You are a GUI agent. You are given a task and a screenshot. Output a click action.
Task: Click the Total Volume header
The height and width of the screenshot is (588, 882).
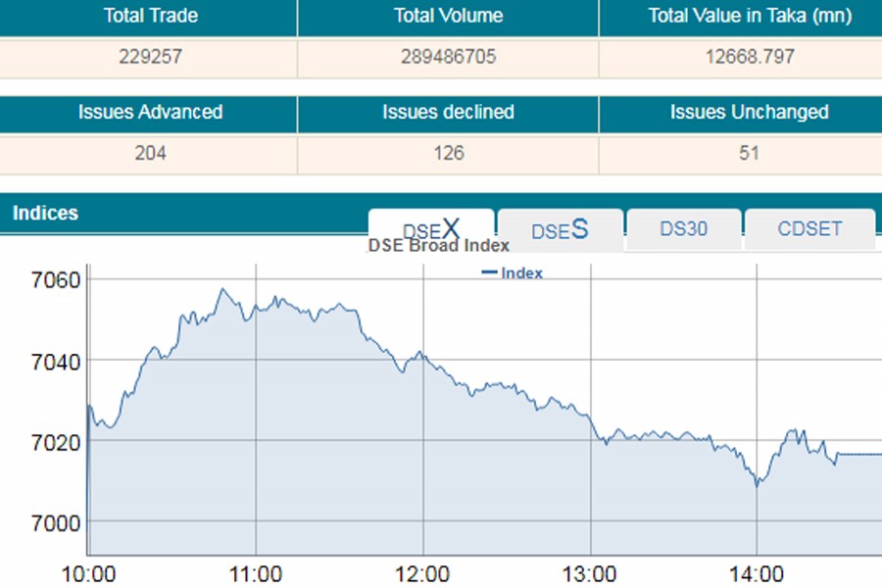448,17
